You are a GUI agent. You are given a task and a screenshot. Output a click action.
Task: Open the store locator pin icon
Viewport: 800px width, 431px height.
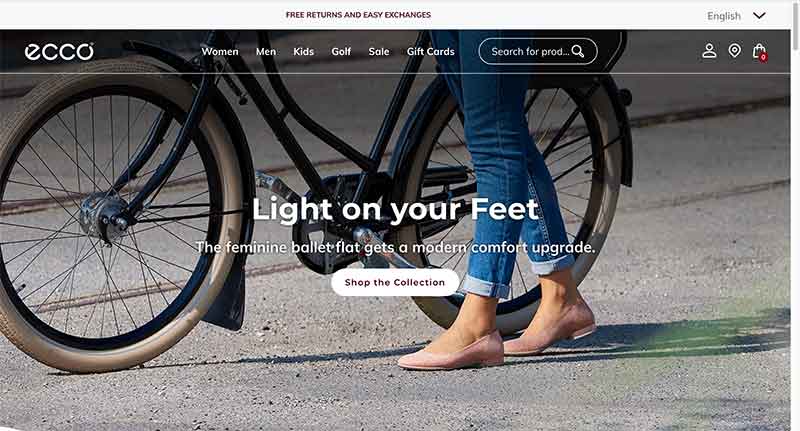[x=734, y=50]
